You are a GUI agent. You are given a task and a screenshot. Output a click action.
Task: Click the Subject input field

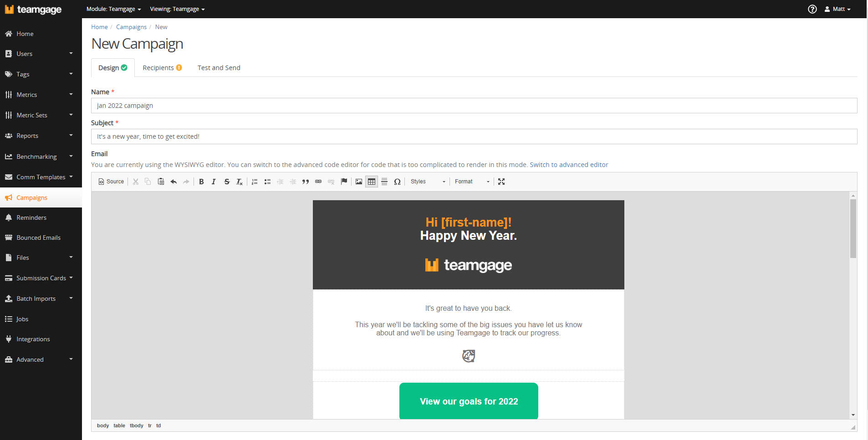point(474,137)
